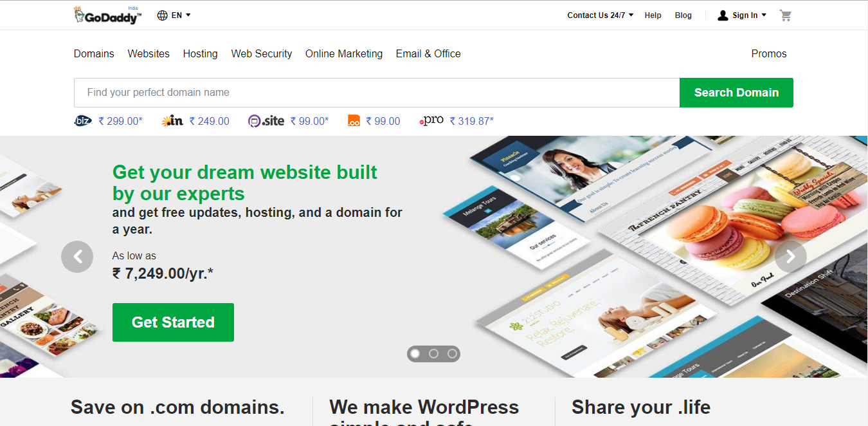Expand the Sign In dropdown arrow

point(764,15)
